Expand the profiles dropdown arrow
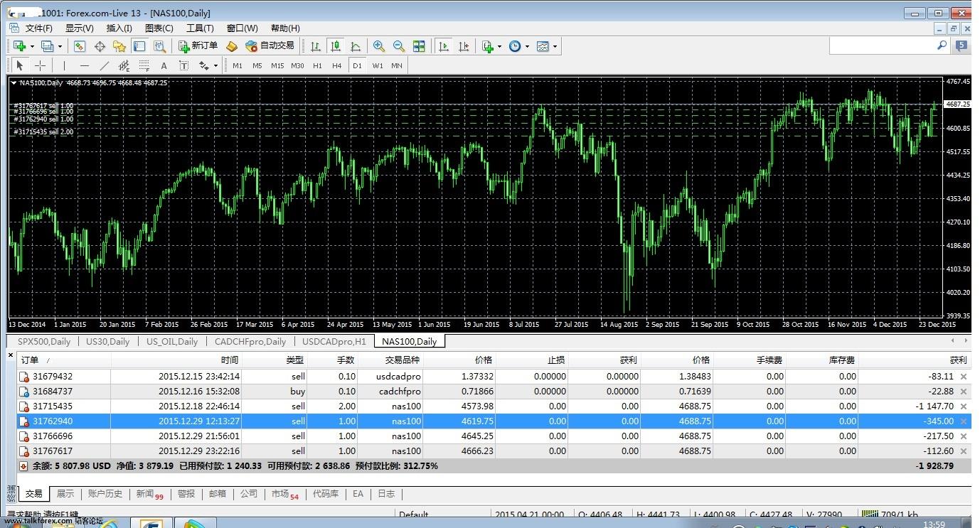The width and height of the screenshot is (980, 528). click(60, 47)
